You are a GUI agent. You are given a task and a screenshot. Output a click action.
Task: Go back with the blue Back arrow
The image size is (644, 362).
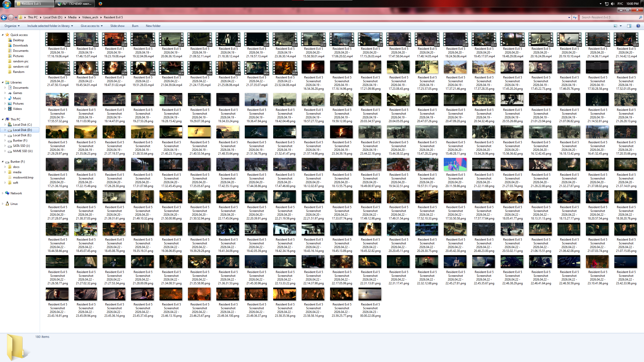pos(4,17)
